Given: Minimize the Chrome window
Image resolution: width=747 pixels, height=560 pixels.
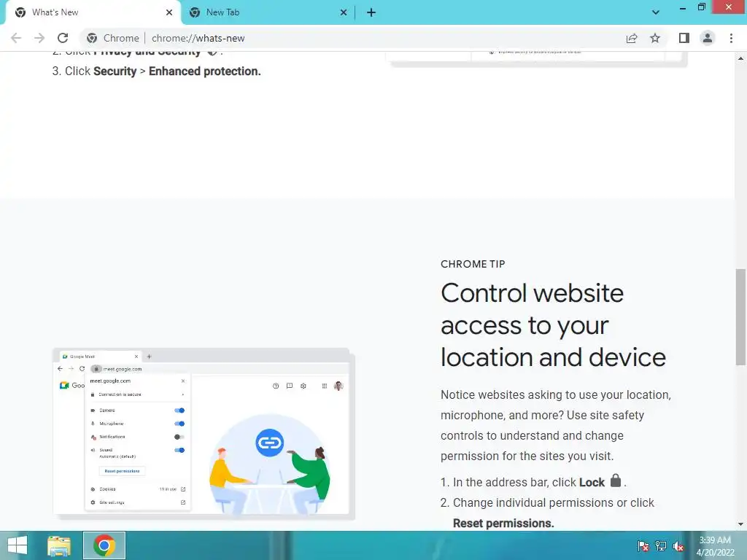Looking at the screenshot, I should [683, 8].
